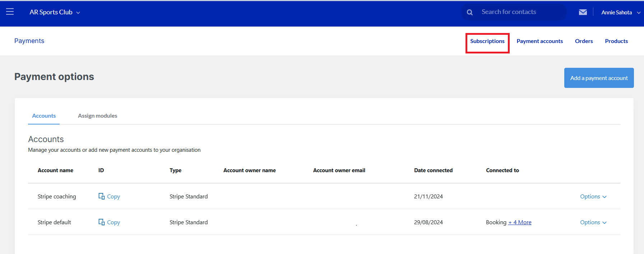Open the hamburger navigation menu
This screenshot has width=644, height=254.
point(10,12)
